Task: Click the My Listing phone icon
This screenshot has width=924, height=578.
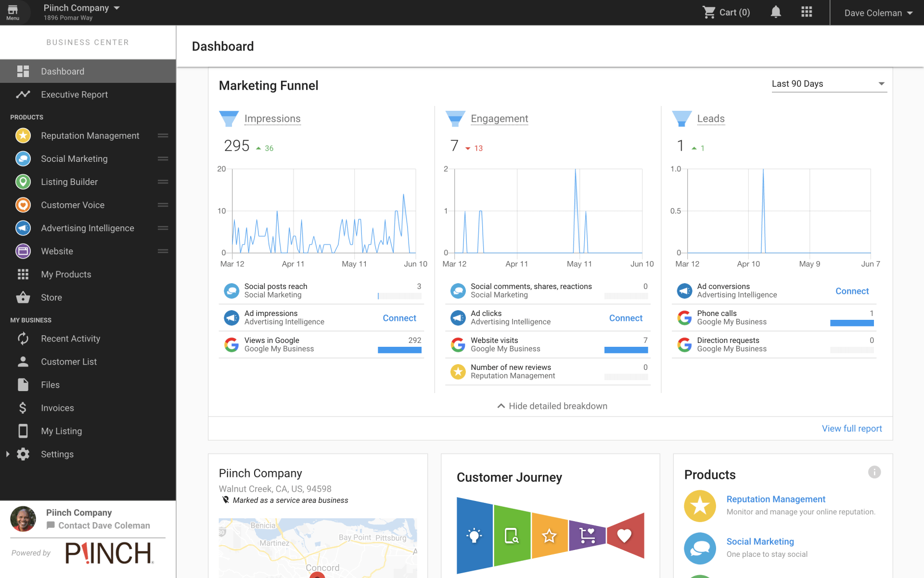Action: pyautogui.click(x=23, y=431)
